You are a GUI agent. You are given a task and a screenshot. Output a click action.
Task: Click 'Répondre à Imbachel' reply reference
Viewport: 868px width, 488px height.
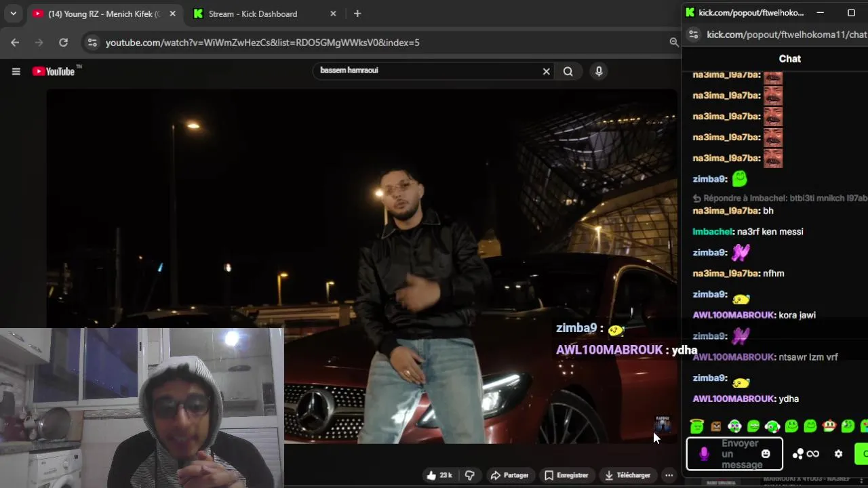[780, 199]
